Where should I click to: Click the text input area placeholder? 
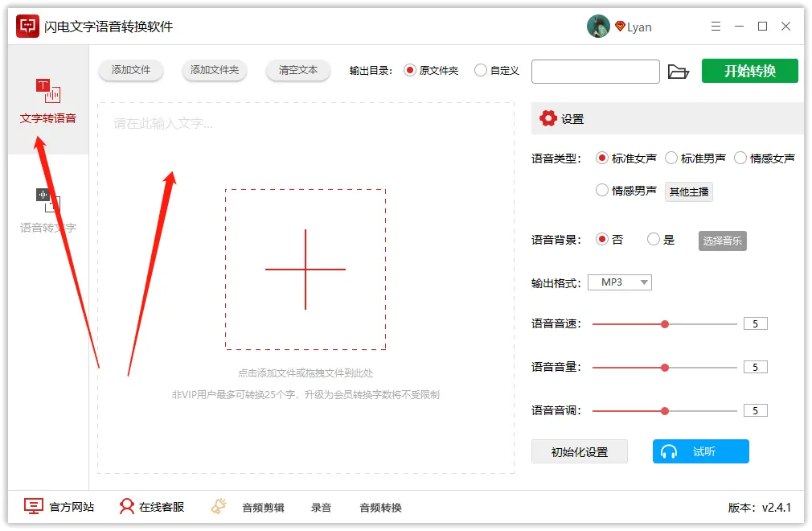[163, 124]
